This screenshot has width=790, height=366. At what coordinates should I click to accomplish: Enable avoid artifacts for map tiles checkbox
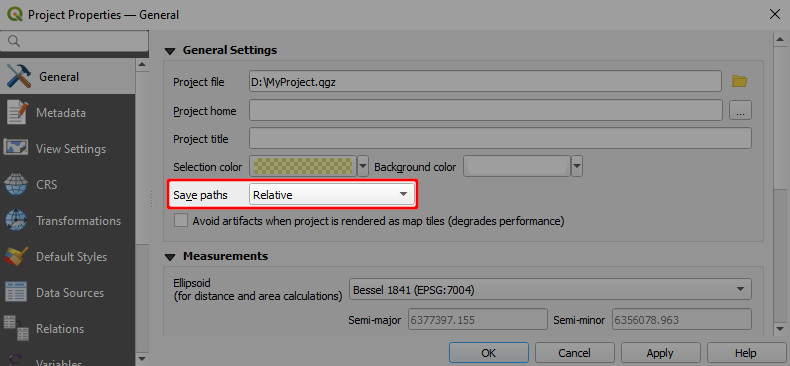click(x=180, y=221)
